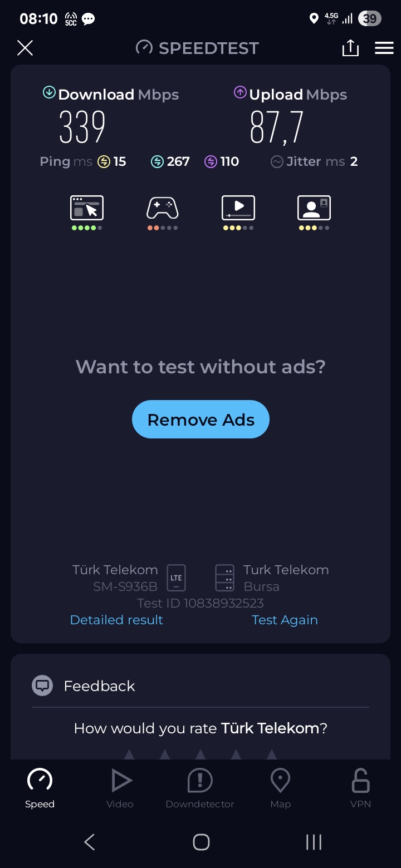This screenshot has width=401, height=868.
Task: Open the Detailed result link
Action: (116, 620)
